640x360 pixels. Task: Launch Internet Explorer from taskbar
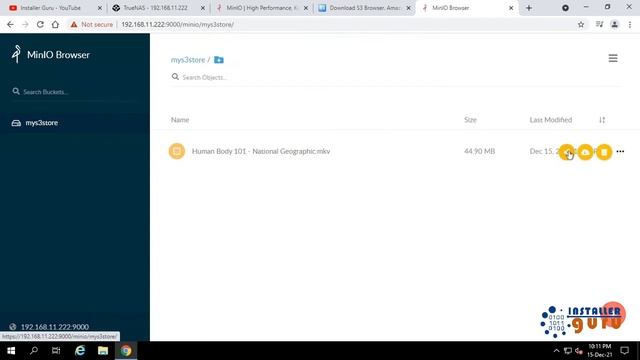pyautogui.click(x=80, y=351)
